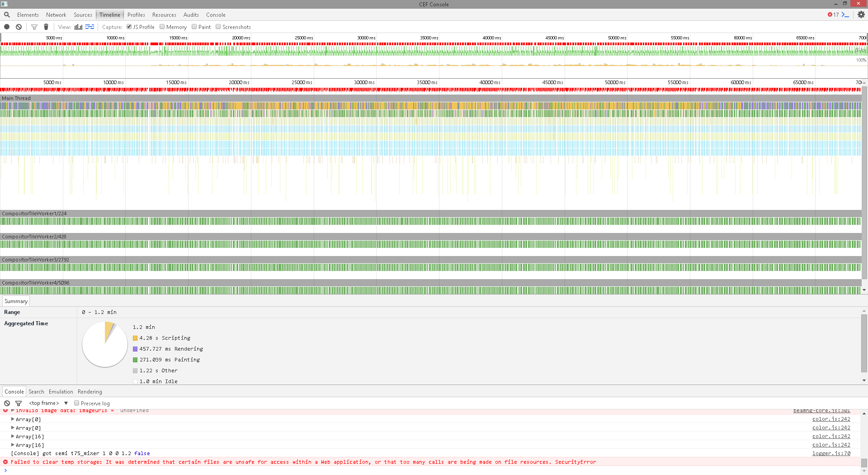Viewport: 868px width, 475px height.
Task: Open the timeline filter funnel
Action: click(x=34, y=27)
